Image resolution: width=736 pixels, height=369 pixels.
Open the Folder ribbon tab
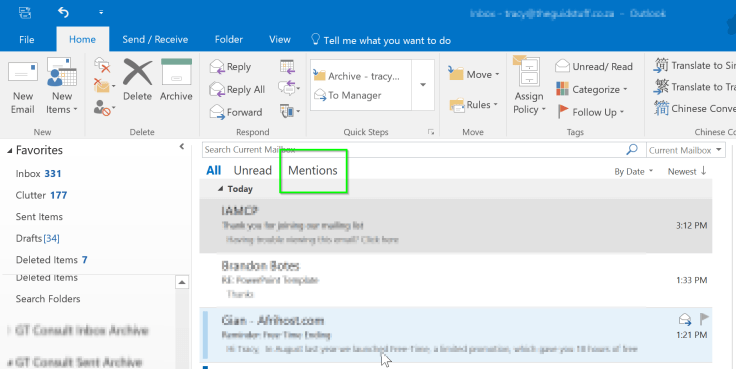[x=229, y=39]
